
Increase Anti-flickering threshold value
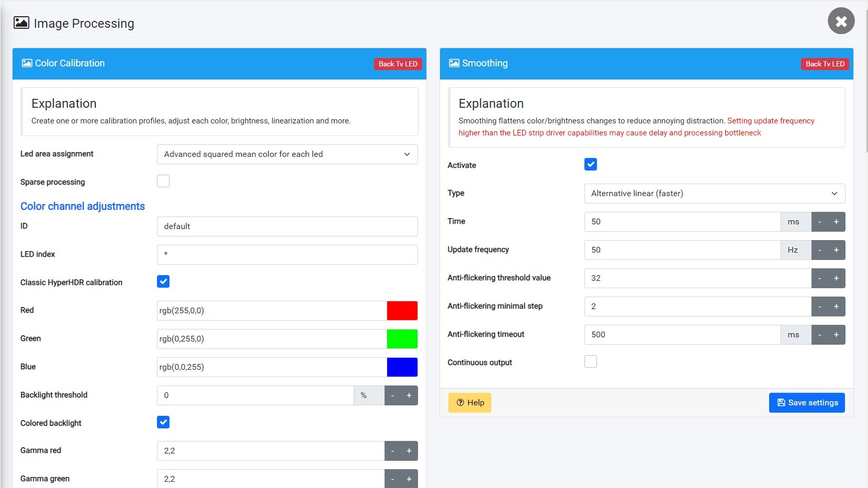836,278
